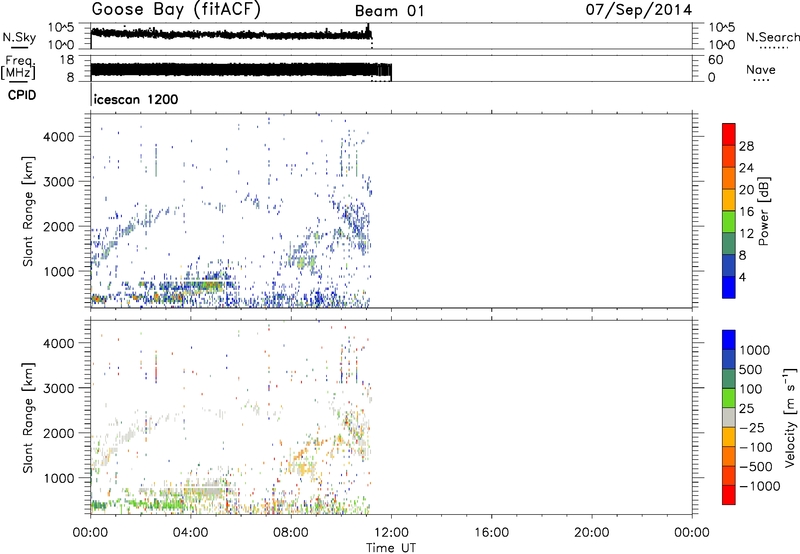Viewport: 800px width, 554px height.
Task: Select the "Freq. [MHz]" axis label
Action: click(x=19, y=68)
